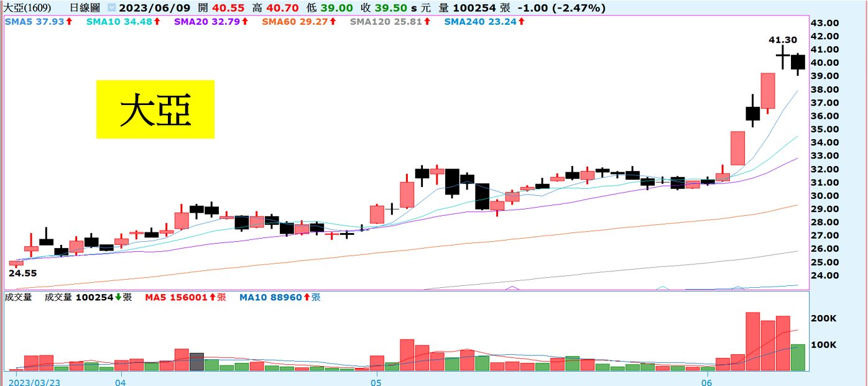Open the dropdown arrow beside 日線圖

tap(111, 8)
